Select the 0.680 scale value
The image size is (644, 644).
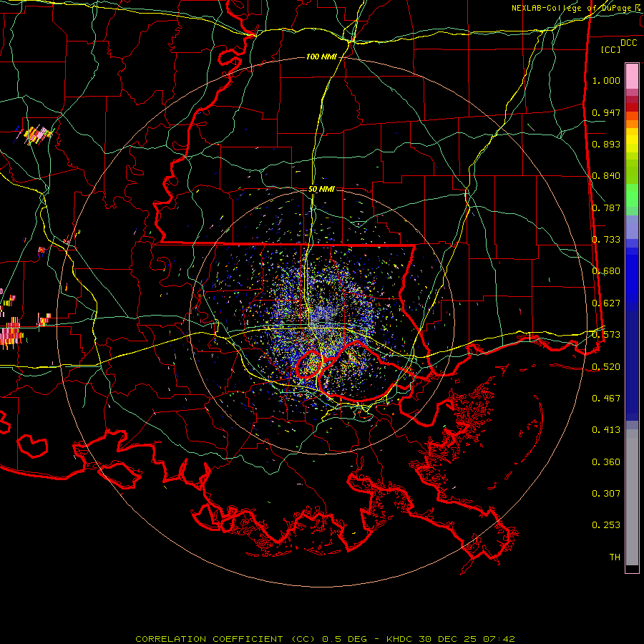tap(606, 271)
